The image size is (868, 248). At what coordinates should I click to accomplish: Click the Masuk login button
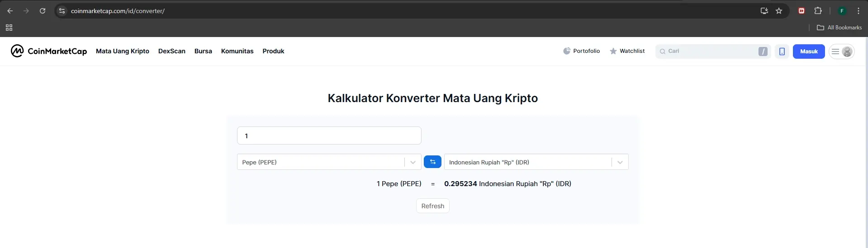809,51
